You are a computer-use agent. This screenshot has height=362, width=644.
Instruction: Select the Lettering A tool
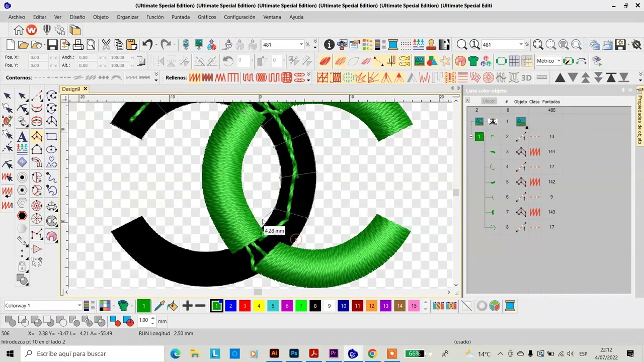(22, 136)
